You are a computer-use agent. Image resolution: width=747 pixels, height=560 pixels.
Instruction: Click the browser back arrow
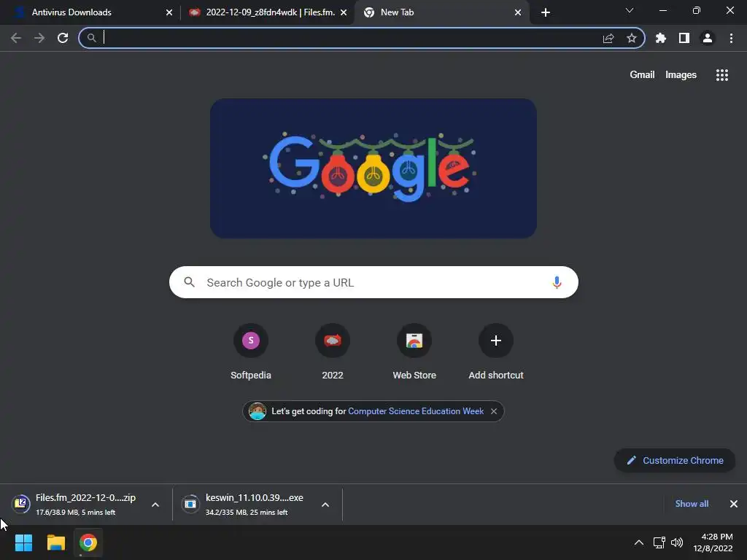pyautogui.click(x=16, y=38)
